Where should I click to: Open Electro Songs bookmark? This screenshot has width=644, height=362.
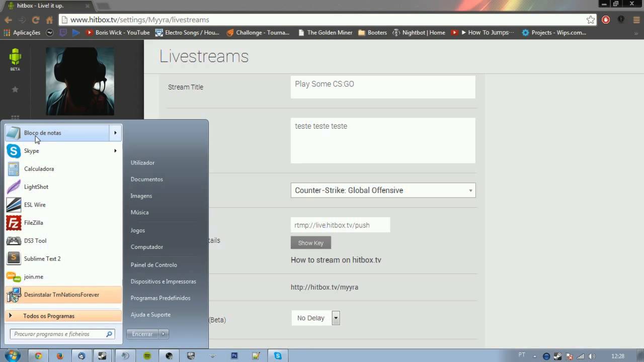click(x=187, y=33)
